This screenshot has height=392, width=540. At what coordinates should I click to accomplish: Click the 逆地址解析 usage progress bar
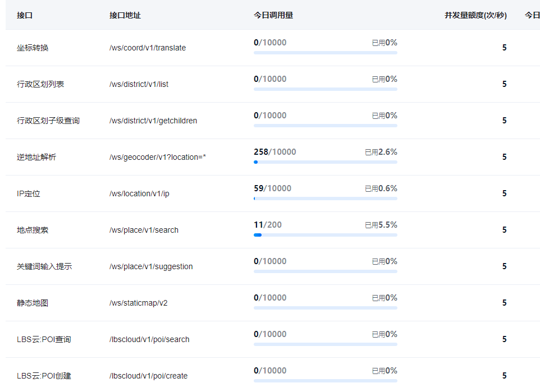point(326,162)
